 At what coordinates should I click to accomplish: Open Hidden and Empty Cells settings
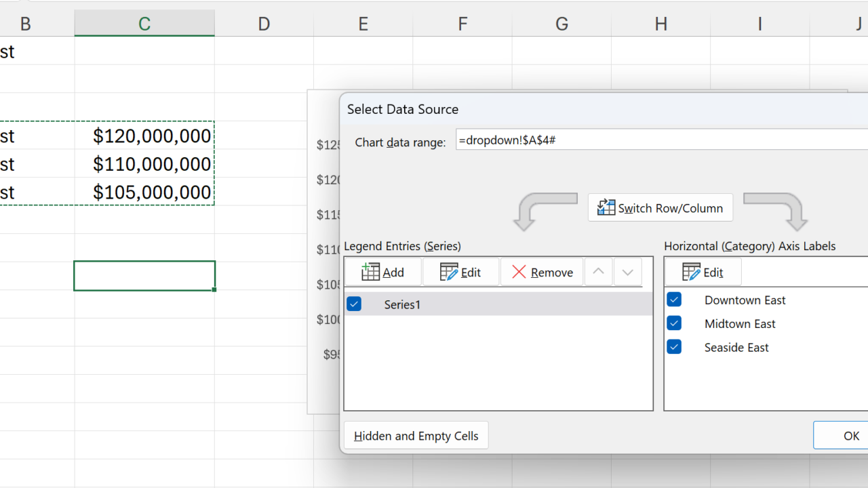[416, 436]
